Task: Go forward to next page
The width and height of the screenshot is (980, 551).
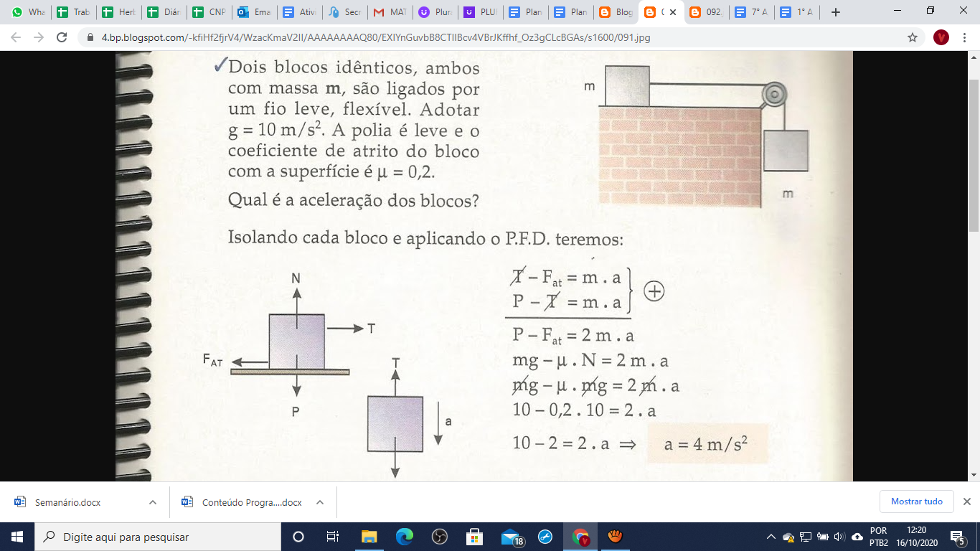Action: 39,37
